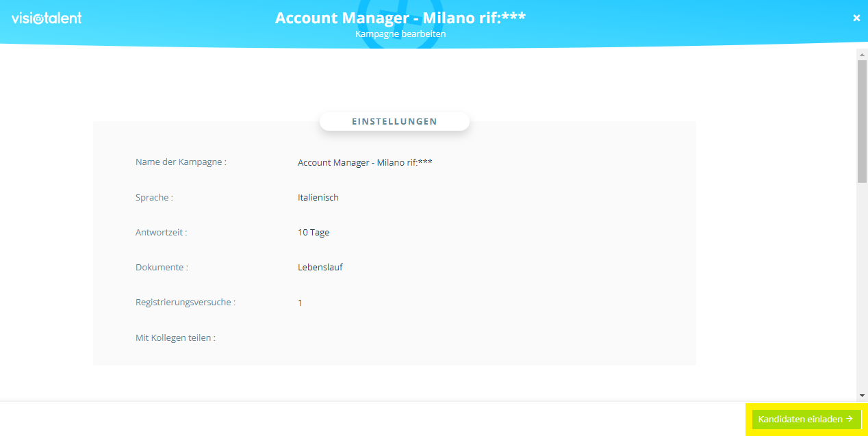Click the vertical scrollbar thumb
868x436 pixels.
862,120
